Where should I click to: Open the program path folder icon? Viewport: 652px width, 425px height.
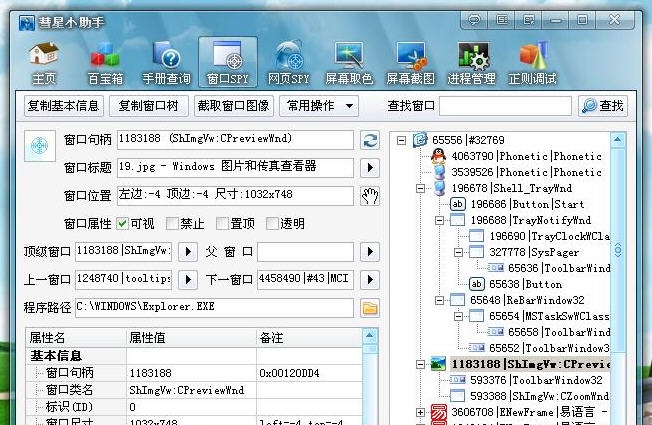click(370, 308)
